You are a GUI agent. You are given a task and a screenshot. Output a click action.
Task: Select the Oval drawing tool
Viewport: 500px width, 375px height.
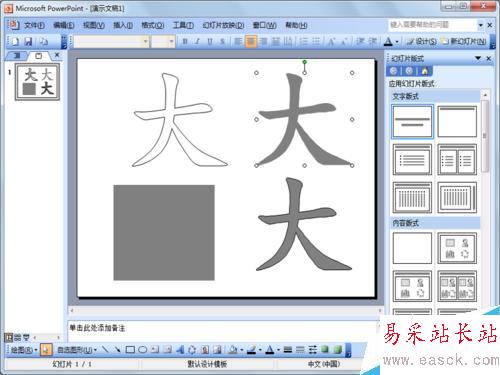[142, 350]
